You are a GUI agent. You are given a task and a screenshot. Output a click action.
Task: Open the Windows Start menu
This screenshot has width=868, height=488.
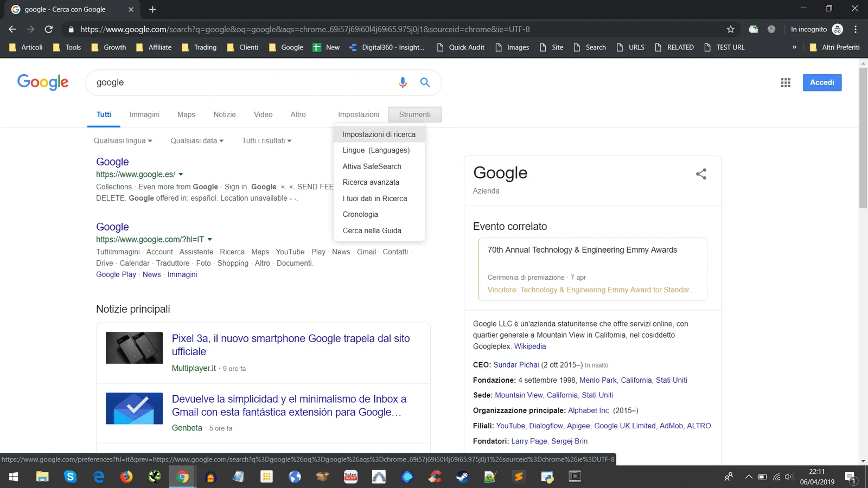tap(14, 477)
